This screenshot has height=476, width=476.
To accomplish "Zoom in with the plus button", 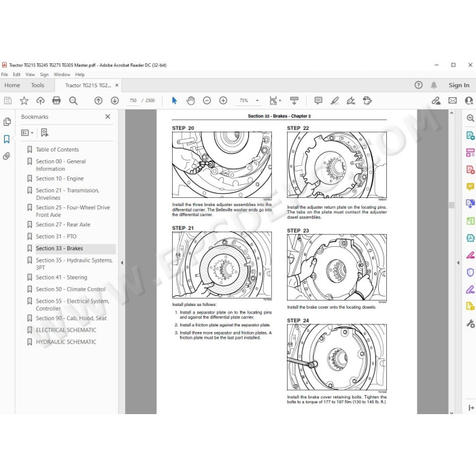I will click(x=223, y=101).
